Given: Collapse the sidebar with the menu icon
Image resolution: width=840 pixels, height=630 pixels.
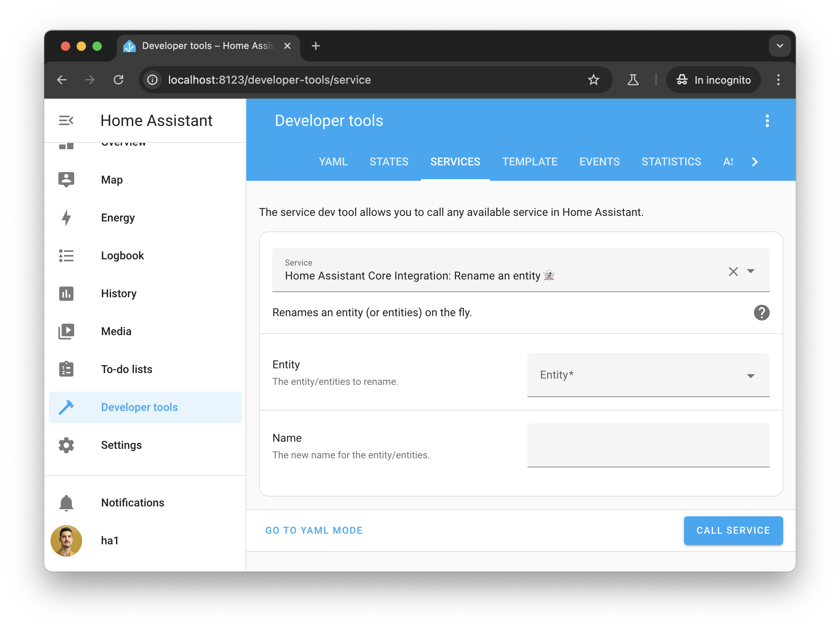Looking at the screenshot, I should click(x=66, y=120).
